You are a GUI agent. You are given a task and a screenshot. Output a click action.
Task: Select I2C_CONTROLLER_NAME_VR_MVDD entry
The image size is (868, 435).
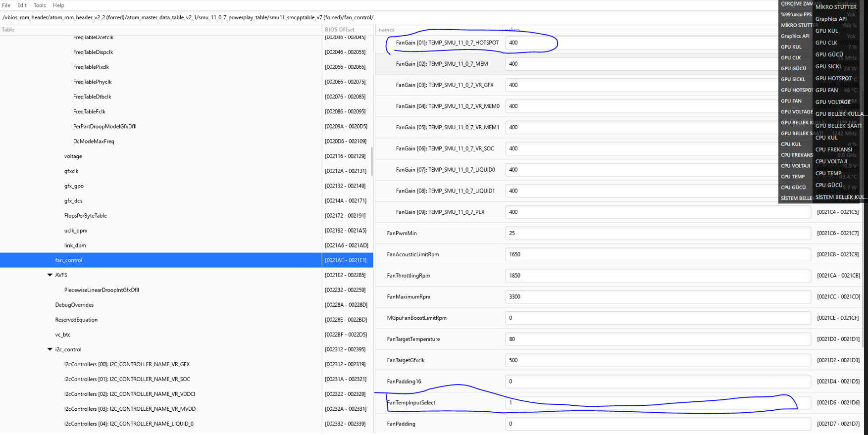point(130,409)
